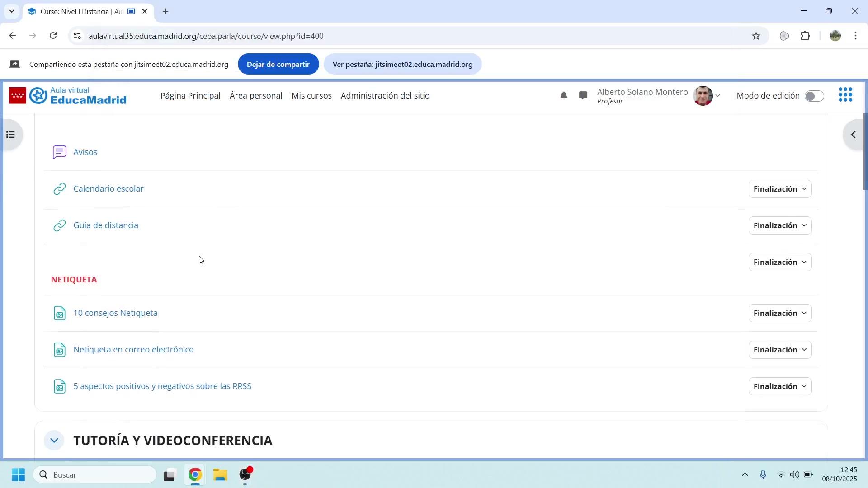Viewport: 868px width, 488px height.
Task: Open the notifications bell icon
Action: (564, 96)
